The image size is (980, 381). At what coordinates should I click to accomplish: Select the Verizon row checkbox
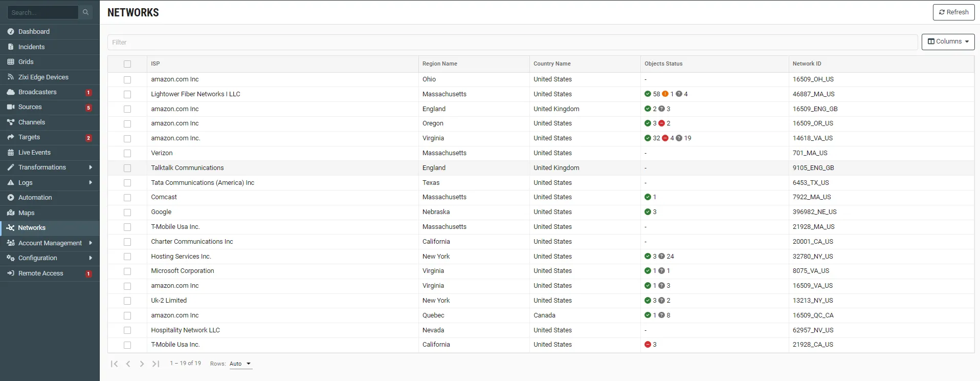click(127, 153)
